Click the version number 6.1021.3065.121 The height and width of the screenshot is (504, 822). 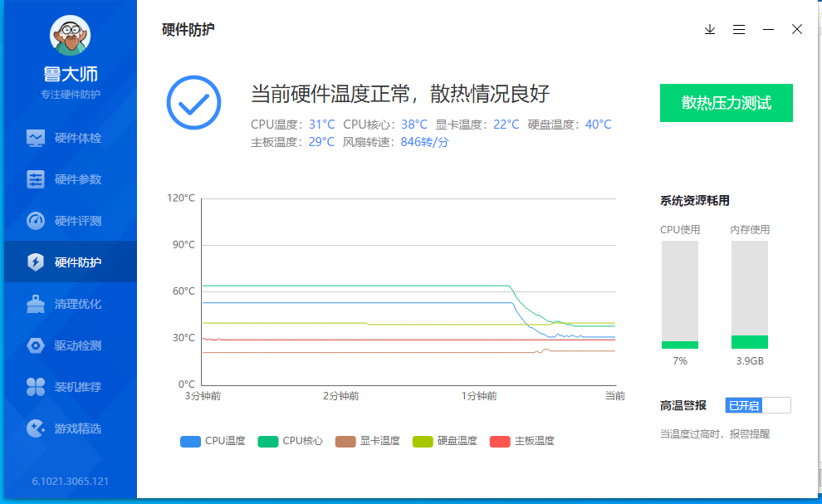pos(71,481)
